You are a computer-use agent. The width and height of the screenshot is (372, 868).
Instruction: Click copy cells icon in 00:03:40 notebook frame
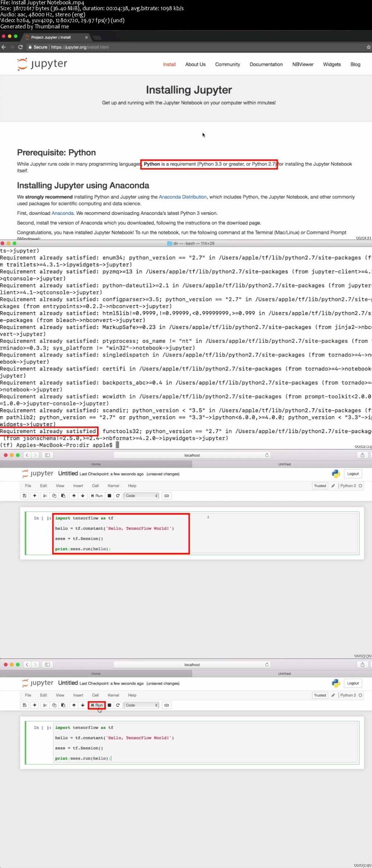click(x=54, y=705)
